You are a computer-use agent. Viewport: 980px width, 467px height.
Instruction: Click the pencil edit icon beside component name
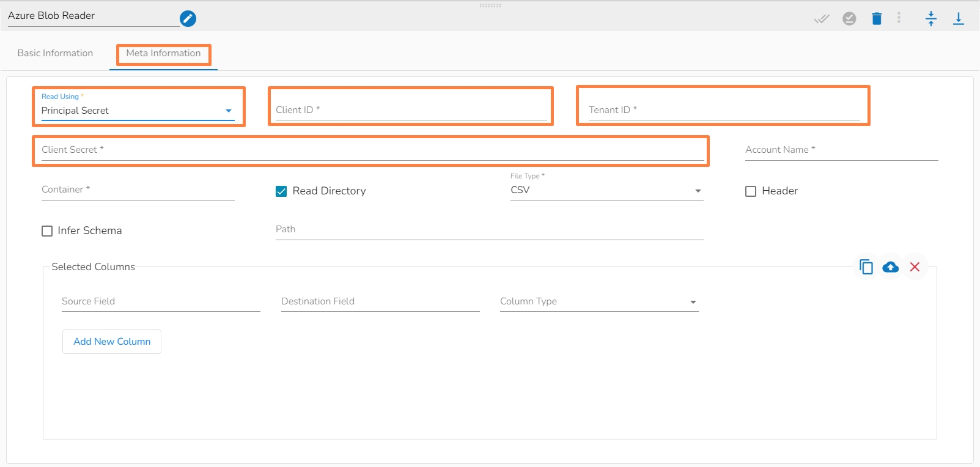188,19
